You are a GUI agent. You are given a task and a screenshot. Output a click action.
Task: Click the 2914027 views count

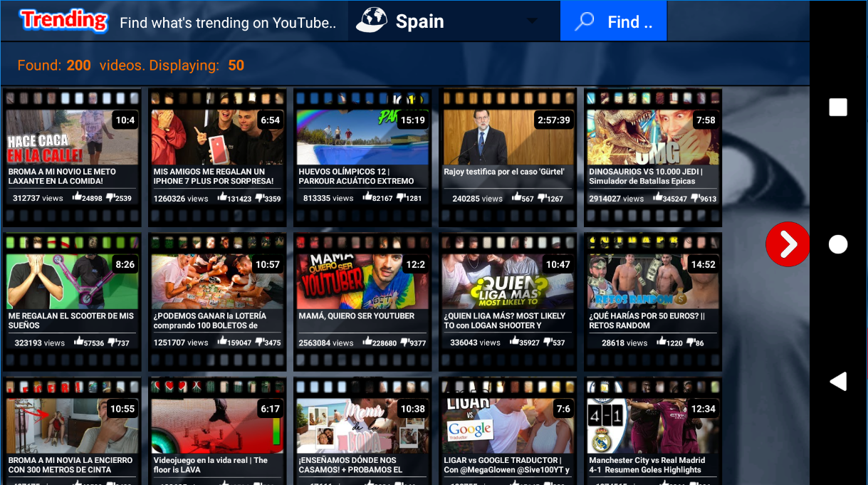pyautogui.click(x=617, y=199)
